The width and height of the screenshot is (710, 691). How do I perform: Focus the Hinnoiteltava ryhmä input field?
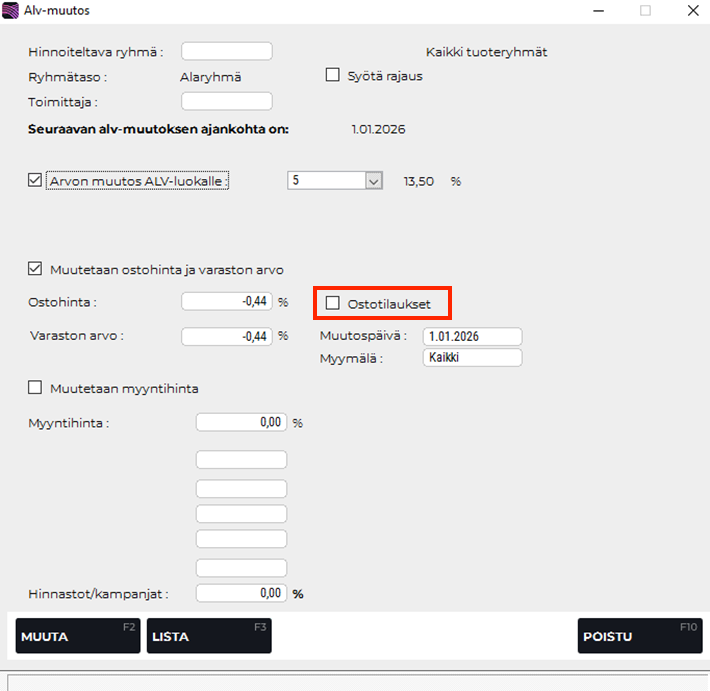227,51
